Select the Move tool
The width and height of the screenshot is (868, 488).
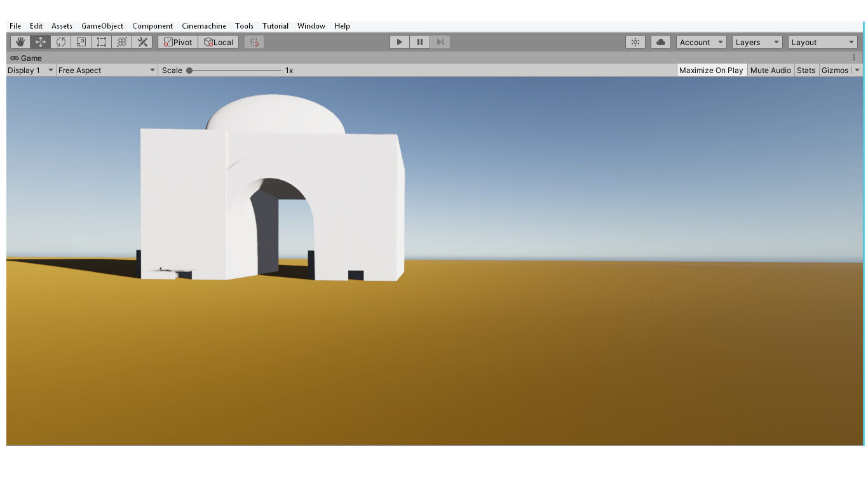coord(41,42)
